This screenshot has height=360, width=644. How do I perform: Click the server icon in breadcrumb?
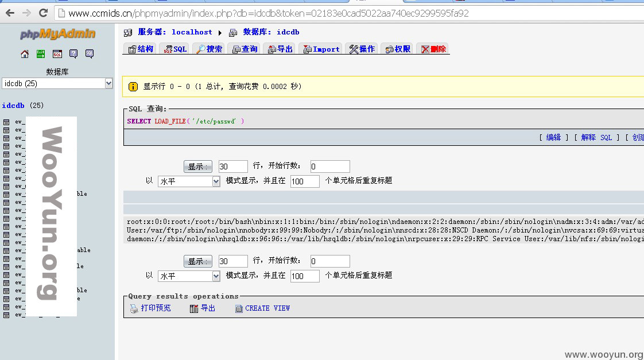[128, 33]
